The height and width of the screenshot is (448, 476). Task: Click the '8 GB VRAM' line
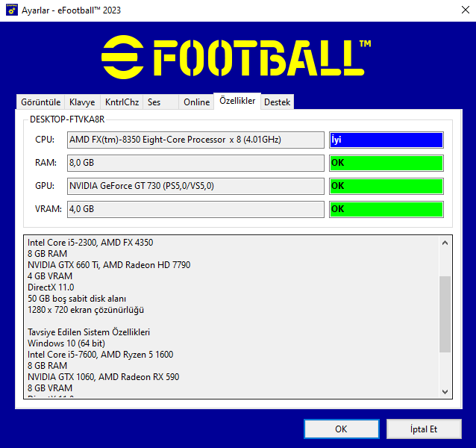[50, 388]
